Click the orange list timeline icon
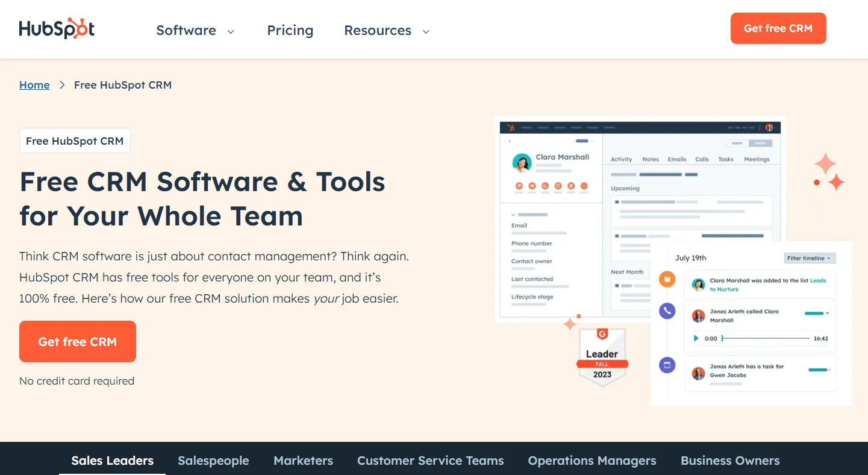 [667, 279]
